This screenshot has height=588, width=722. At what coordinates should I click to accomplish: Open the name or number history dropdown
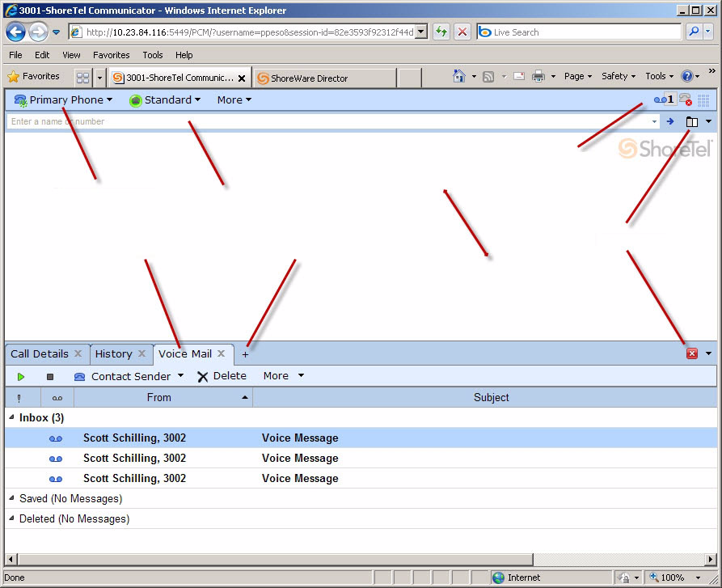654,122
